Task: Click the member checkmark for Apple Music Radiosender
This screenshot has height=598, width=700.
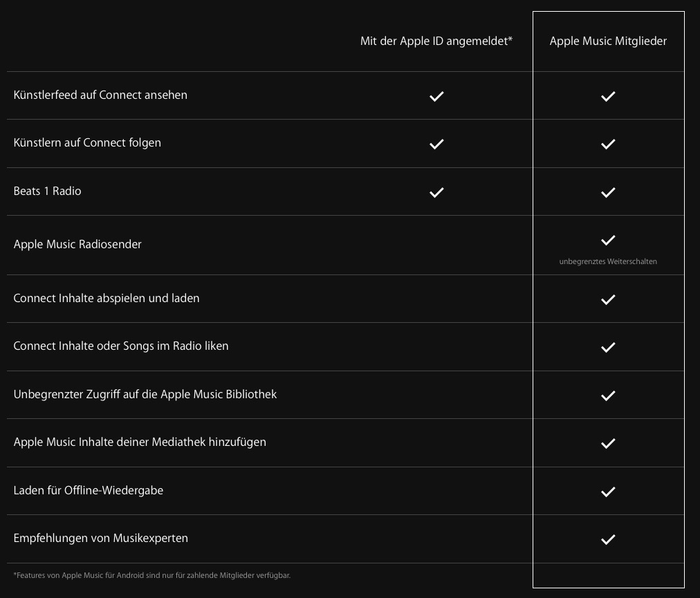Action: point(608,240)
